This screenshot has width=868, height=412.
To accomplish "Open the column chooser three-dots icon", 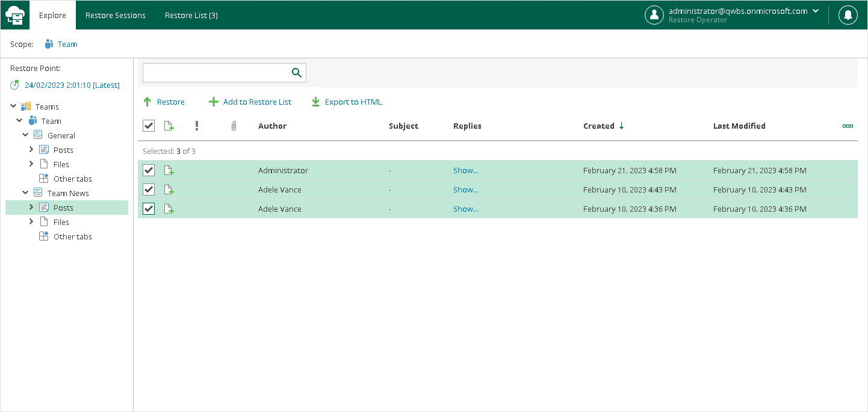I will 848,126.
